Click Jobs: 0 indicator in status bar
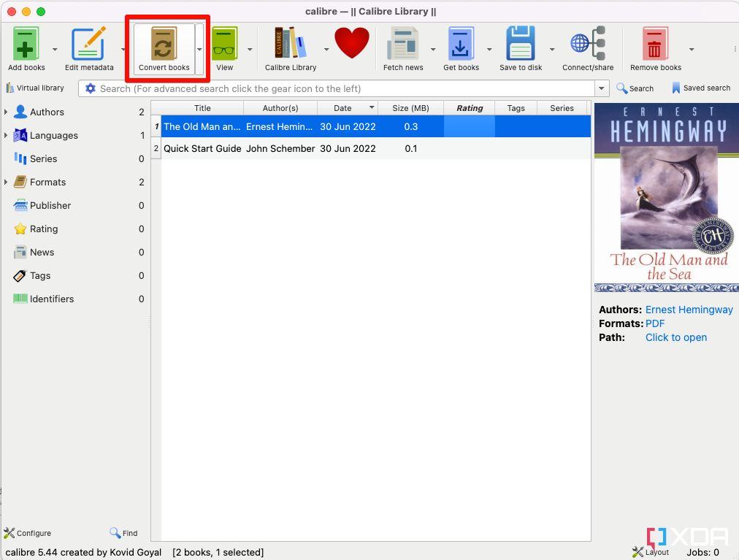Viewport: 739px width, 560px height. (x=702, y=553)
